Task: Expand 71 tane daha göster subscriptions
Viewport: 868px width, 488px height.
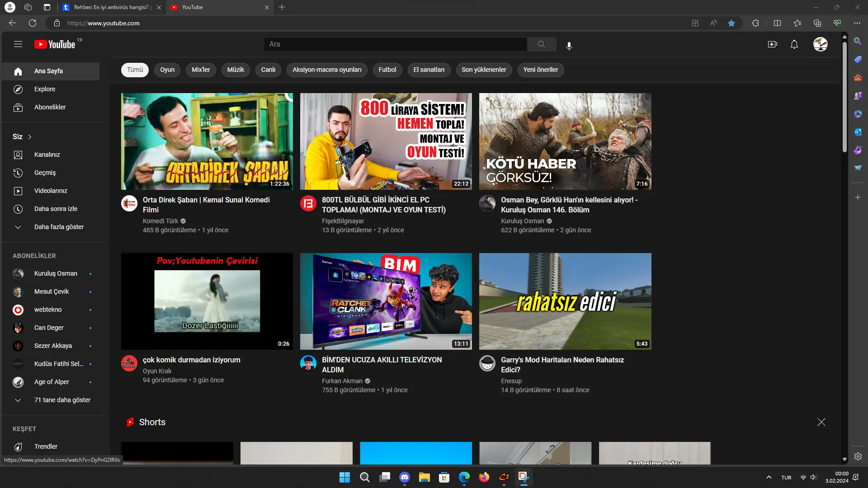Action: 51,400
